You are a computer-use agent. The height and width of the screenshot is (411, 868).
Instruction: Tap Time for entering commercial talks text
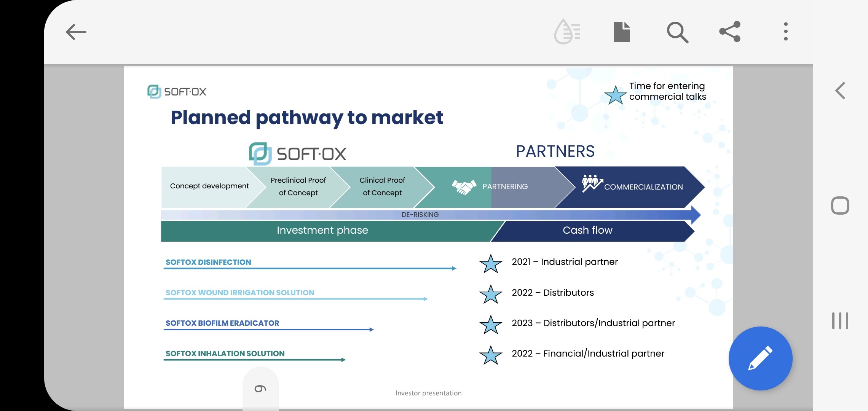pyautogui.click(x=667, y=91)
